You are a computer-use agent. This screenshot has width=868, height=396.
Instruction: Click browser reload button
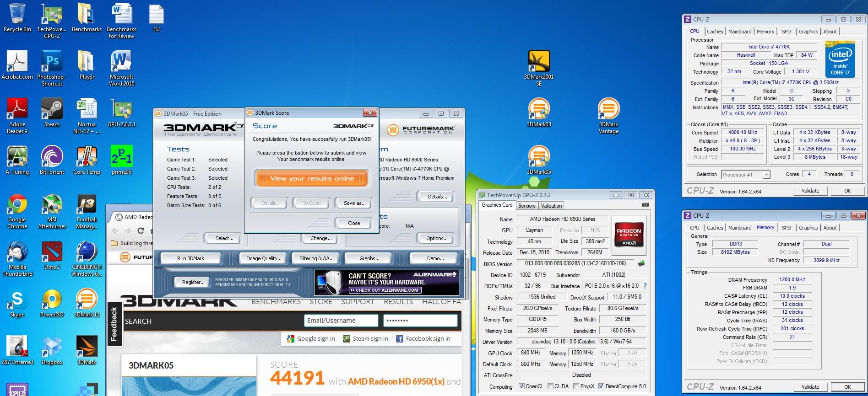[141, 230]
